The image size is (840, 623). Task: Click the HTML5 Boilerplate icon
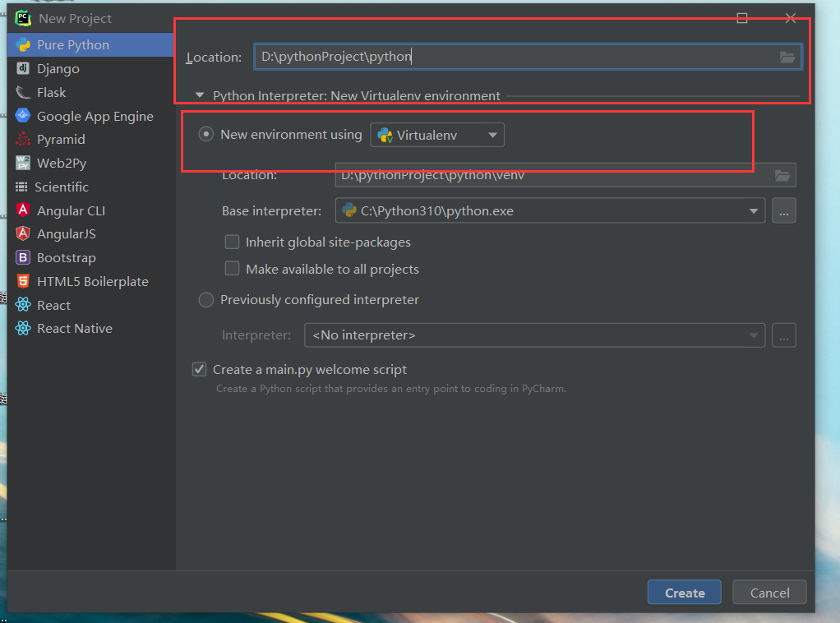(23, 281)
